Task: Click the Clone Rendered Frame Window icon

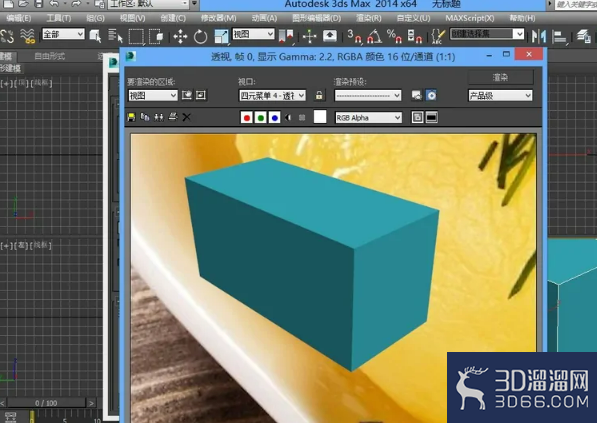Action: tap(159, 117)
